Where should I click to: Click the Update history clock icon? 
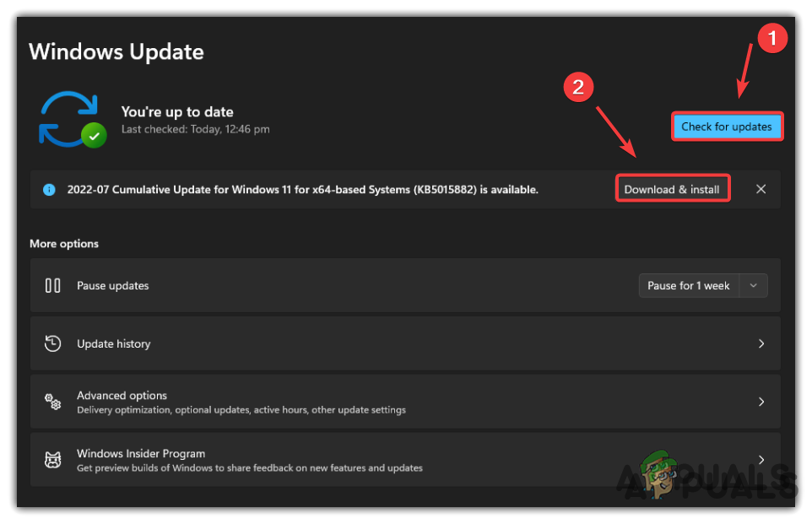click(x=52, y=343)
